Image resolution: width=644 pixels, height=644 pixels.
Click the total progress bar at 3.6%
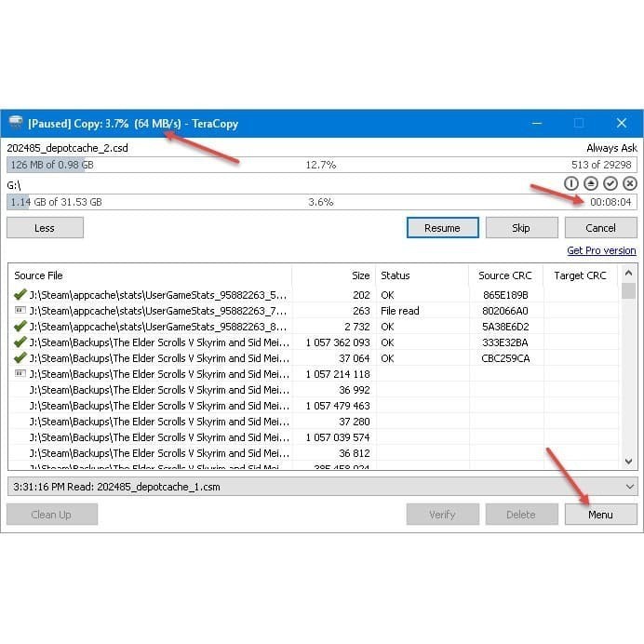tap(322, 202)
